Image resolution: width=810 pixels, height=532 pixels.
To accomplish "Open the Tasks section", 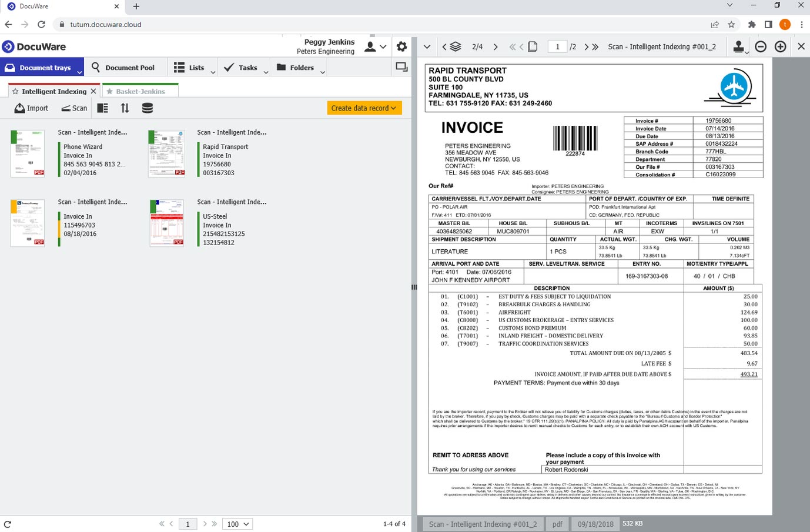I will [x=240, y=68].
